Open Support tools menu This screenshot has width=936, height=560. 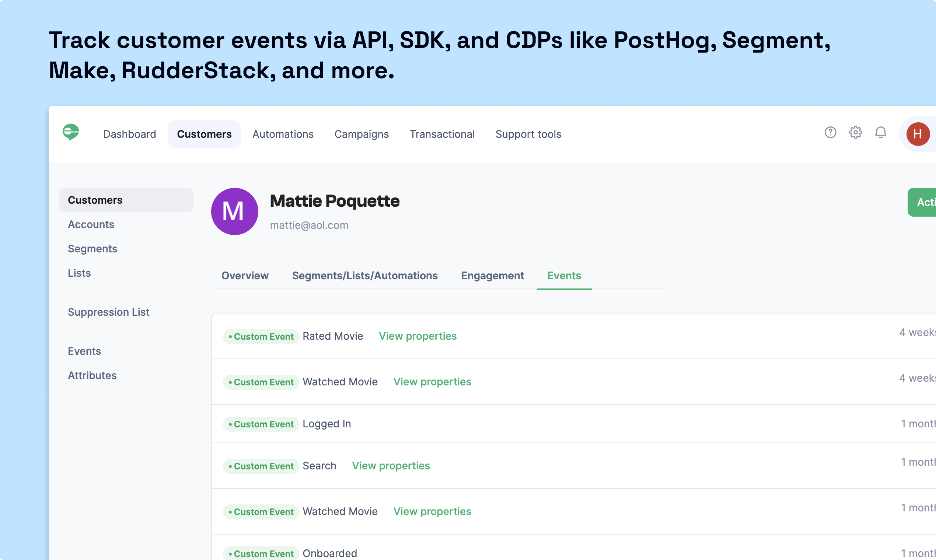528,134
